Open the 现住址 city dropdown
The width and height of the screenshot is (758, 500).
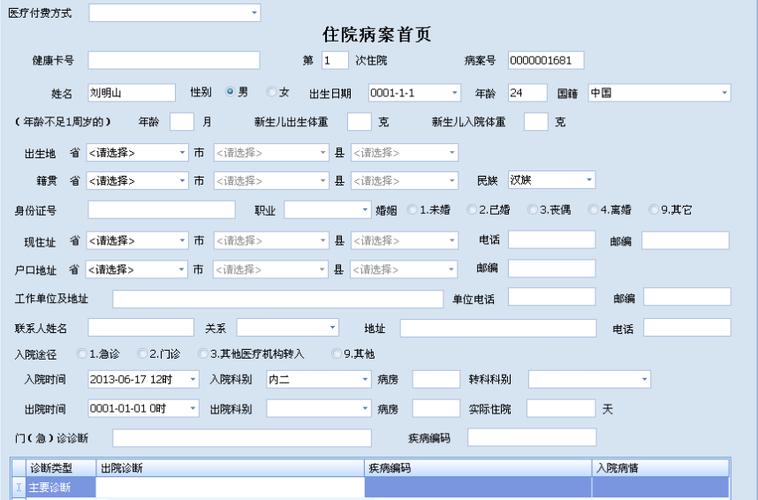(322, 240)
